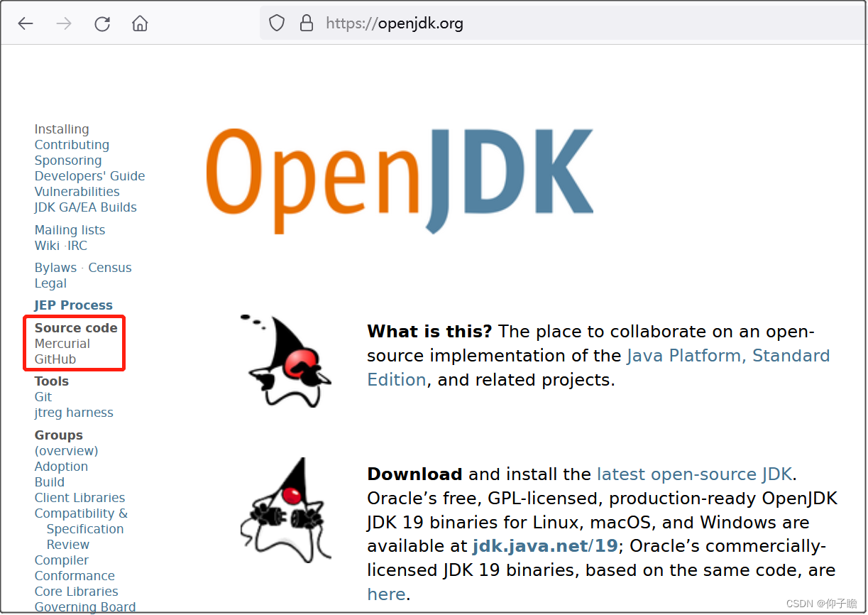Follow the latest open-source JDK link
Screen dimensions: 868x615
695,474
